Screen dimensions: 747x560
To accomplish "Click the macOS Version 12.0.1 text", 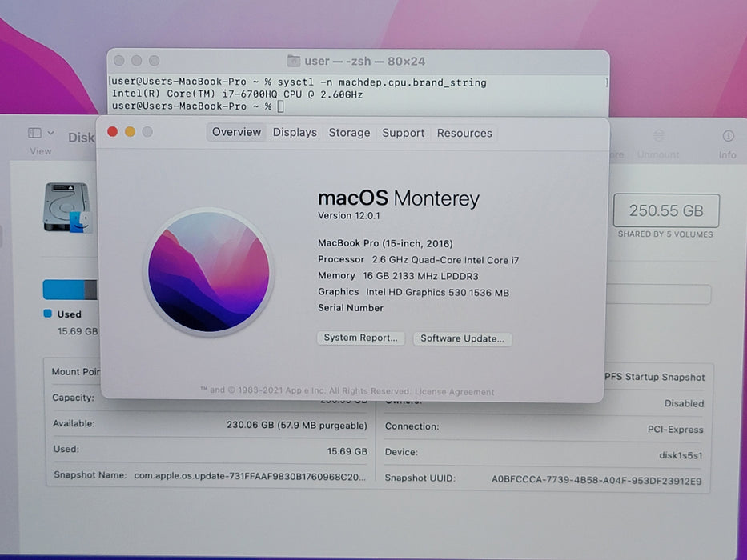I will 349,216.
